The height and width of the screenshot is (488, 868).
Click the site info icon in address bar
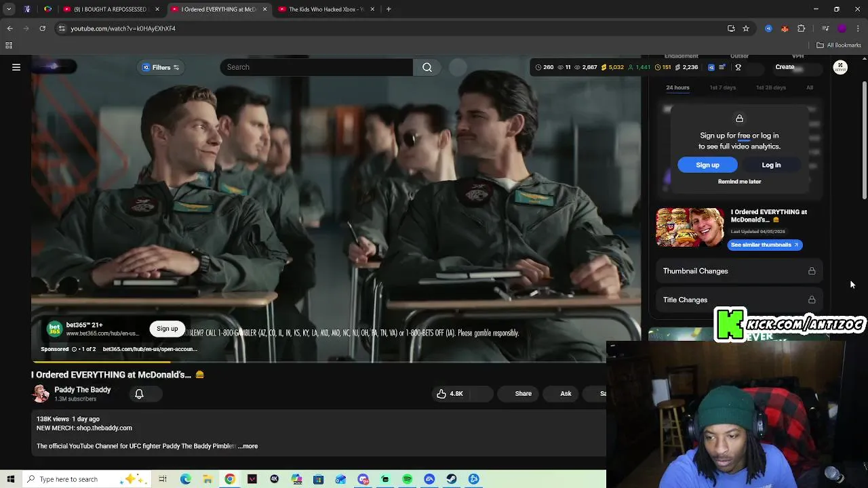(x=62, y=28)
